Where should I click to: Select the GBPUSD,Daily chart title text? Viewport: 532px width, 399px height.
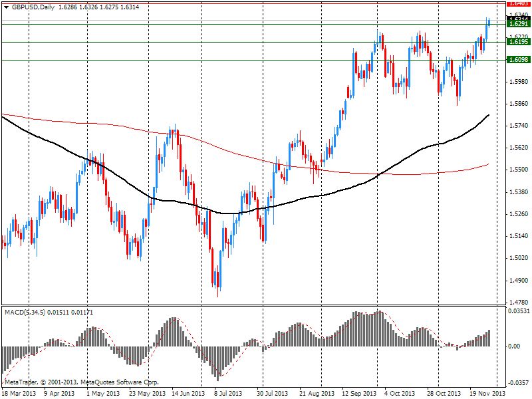click(32, 6)
